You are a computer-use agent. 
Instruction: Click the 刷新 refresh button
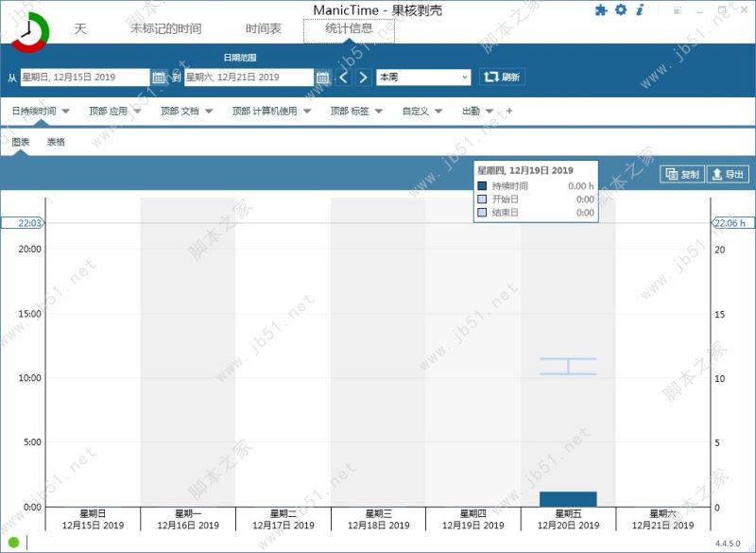coord(502,78)
